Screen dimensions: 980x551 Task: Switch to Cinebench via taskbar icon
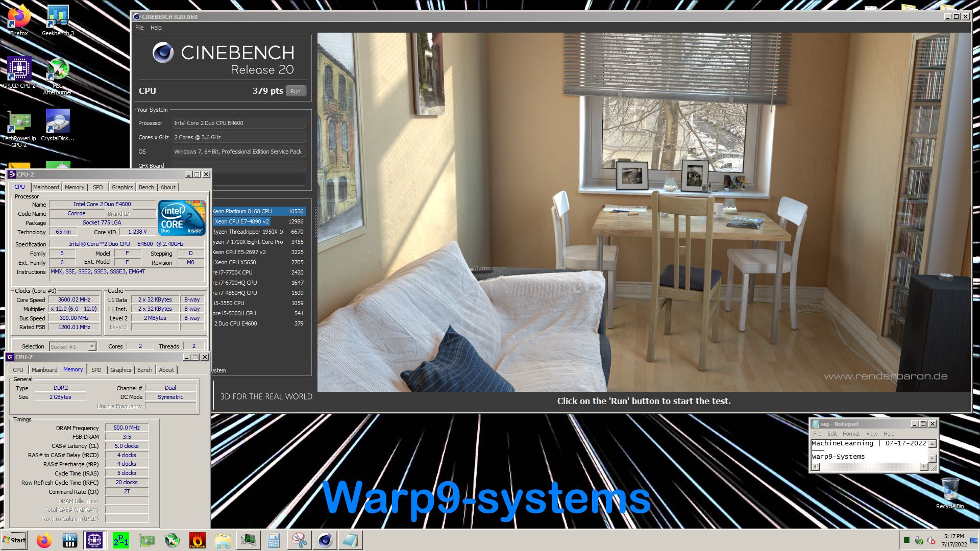pyautogui.click(x=325, y=540)
